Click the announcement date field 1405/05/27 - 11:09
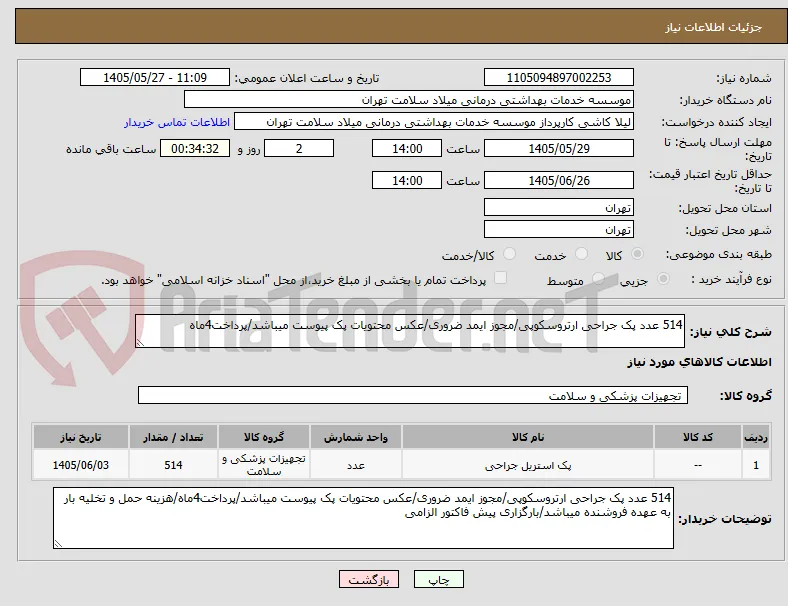Viewport: 788px width, 606px height. [155, 77]
